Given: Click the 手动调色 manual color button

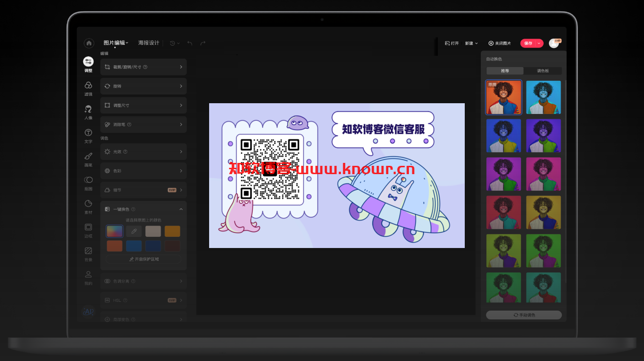Looking at the screenshot, I should pyautogui.click(x=524, y=315).
